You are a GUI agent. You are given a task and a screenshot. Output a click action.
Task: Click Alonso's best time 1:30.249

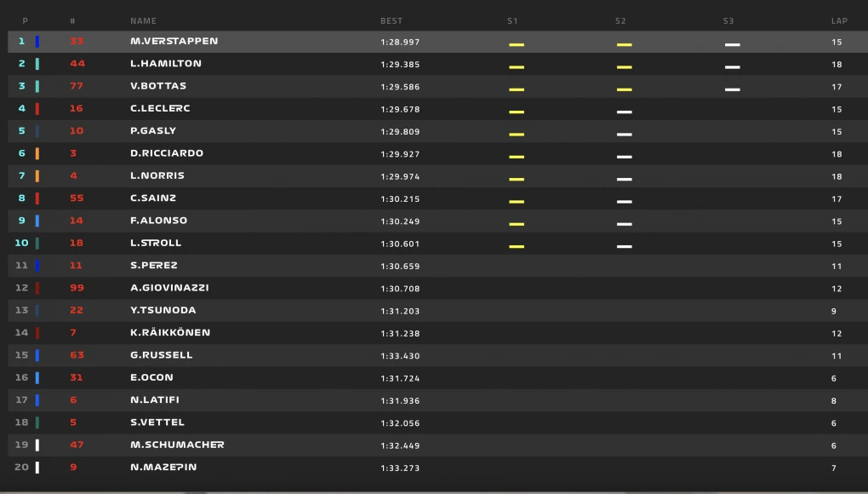pos(400,221)
